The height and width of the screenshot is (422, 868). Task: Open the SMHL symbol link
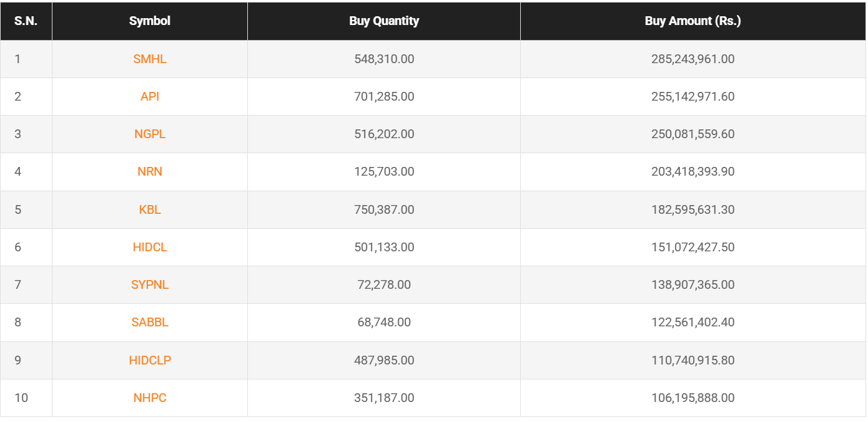(150, 59)
